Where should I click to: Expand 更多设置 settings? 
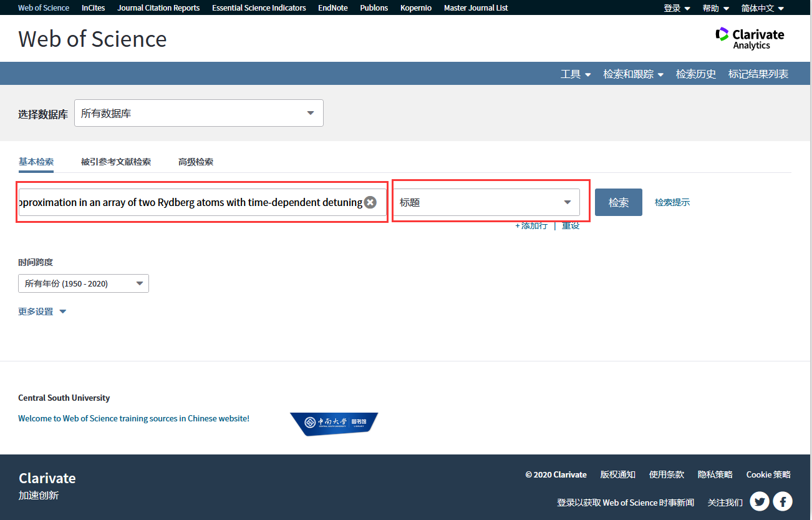tap(42, 312)
